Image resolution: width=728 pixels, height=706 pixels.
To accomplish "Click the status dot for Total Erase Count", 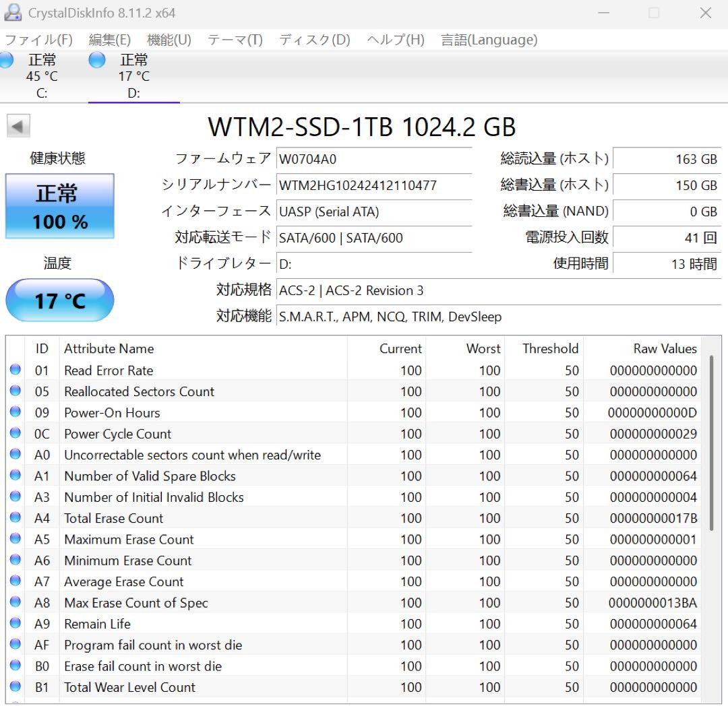I will click(x=16, y=517).
